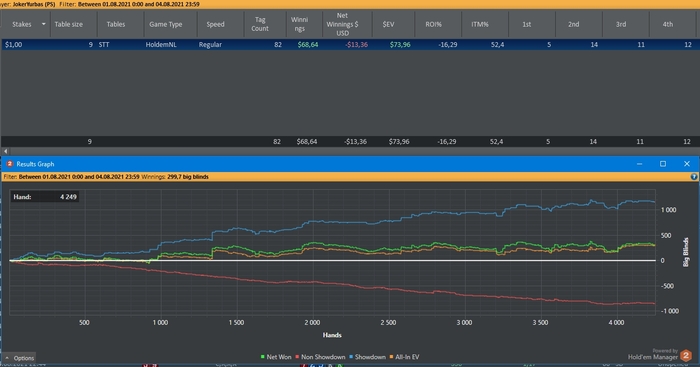
Task: Sort by the Tables column header
Action: tap(116, 24)
